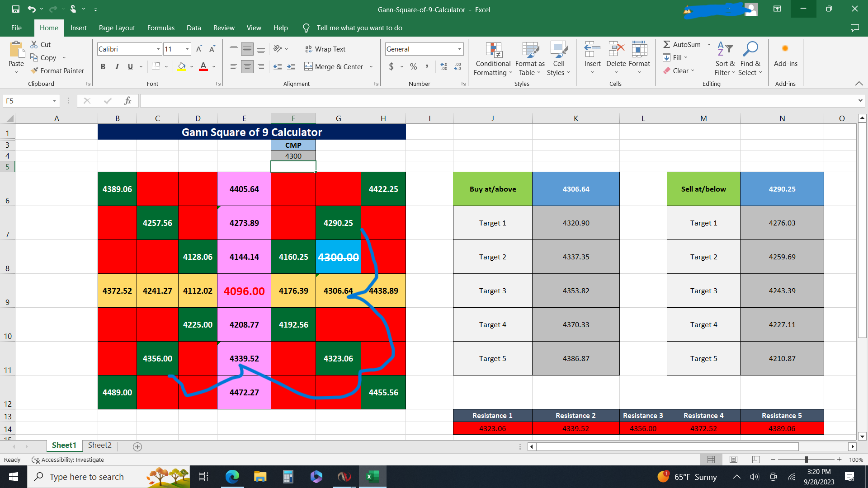Image resolution: width=868 pixels, height=488 pixels.
Task: Open Format as Table gallery
Action: click(x=530, y=59)
